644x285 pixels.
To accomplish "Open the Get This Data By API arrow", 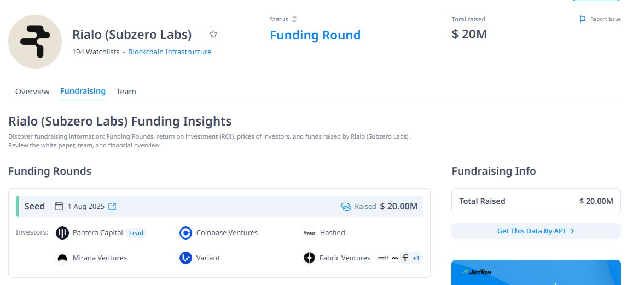I will 572,231.
